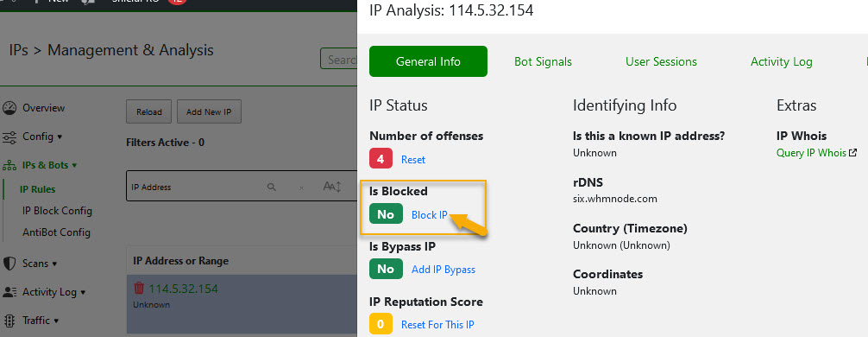Click the green No badge under Is Blocked

point(386,214)
